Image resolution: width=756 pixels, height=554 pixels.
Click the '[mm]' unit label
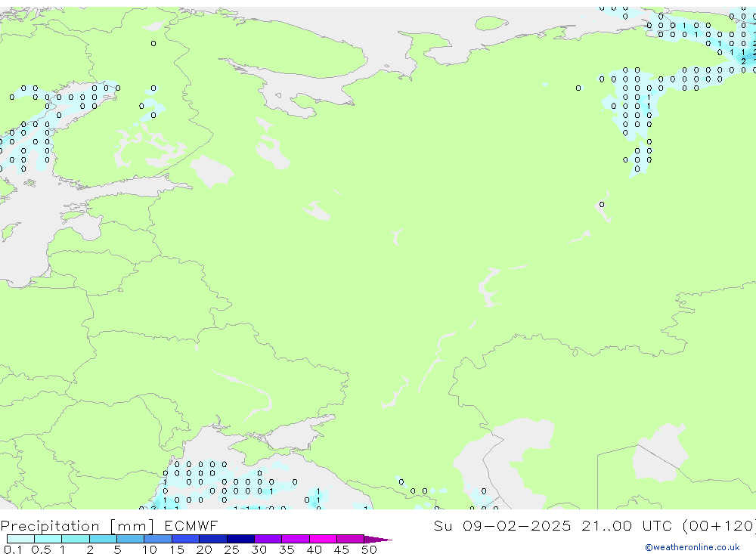click(x=132, y=526)
